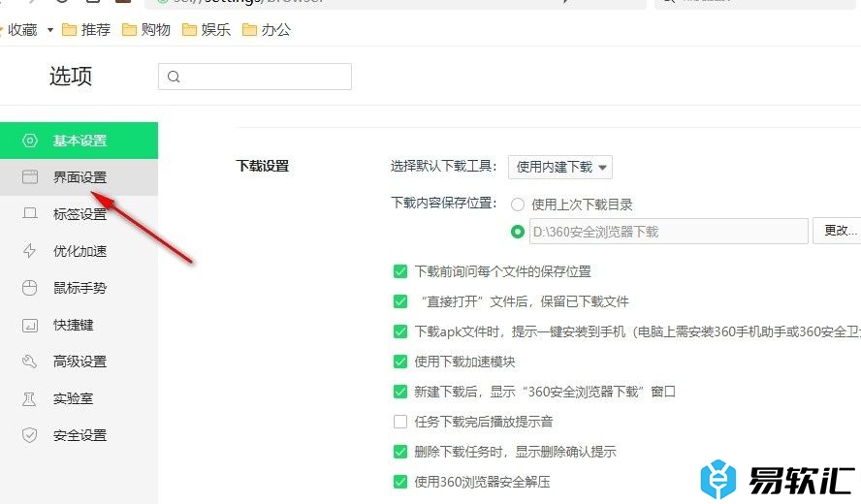Click the 标签设置 tab icon

pyautogui.click(x=30, y=213)
